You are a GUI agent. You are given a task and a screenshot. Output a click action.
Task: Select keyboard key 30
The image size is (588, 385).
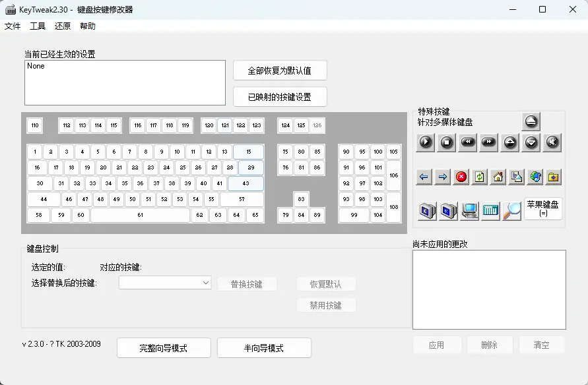tap(40, 183)
